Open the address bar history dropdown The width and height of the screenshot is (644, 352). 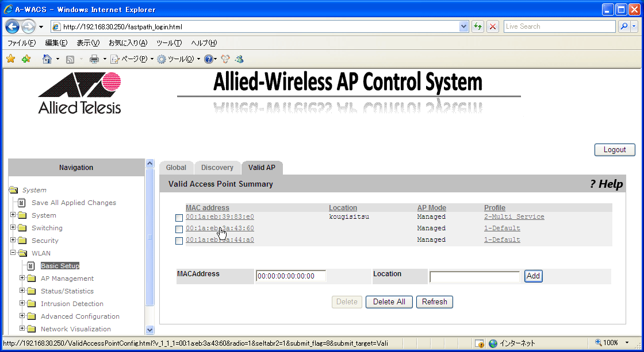(463, 26)
